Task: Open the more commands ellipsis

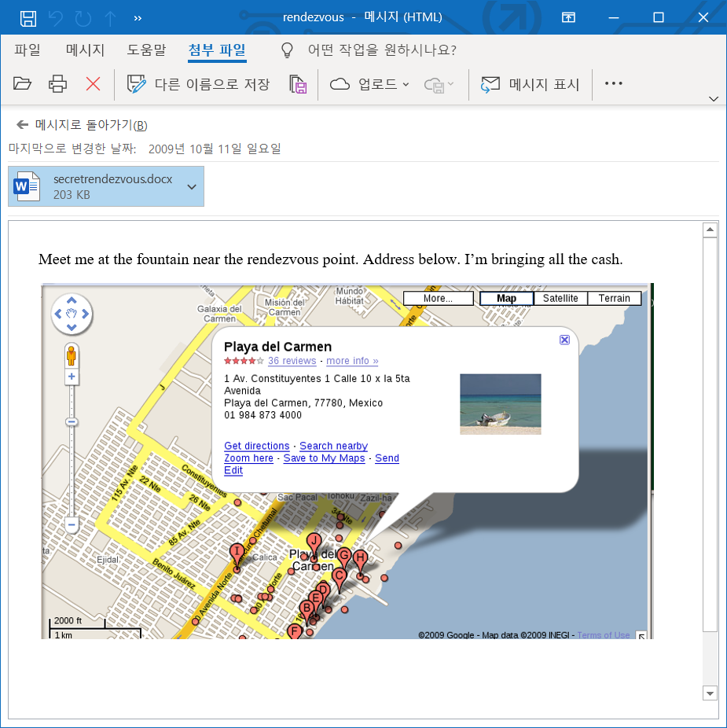Action: (x=613, y=83)
